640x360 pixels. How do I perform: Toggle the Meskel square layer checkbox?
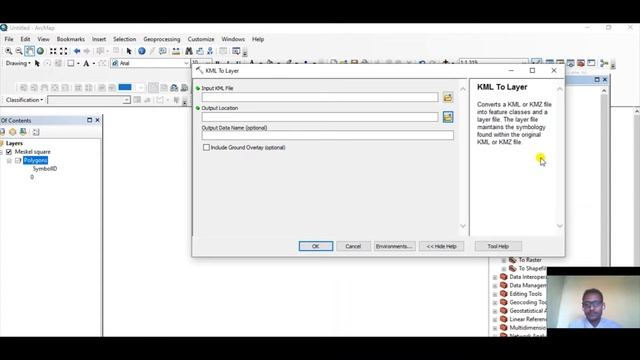pos(9,152)
